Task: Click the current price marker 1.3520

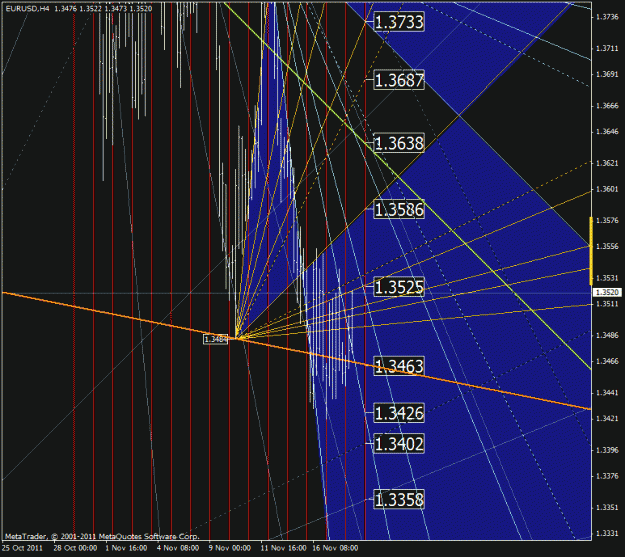Action: (607, 293)
